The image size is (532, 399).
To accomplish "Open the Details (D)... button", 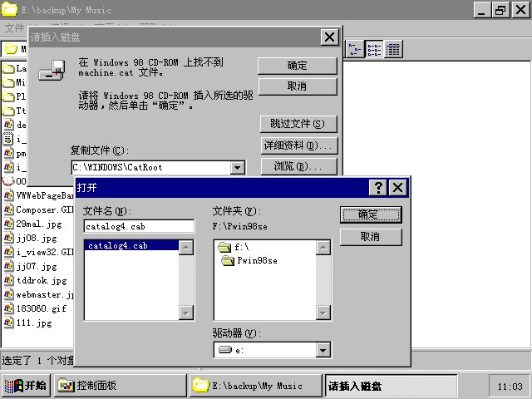I will tap(299, 145).
